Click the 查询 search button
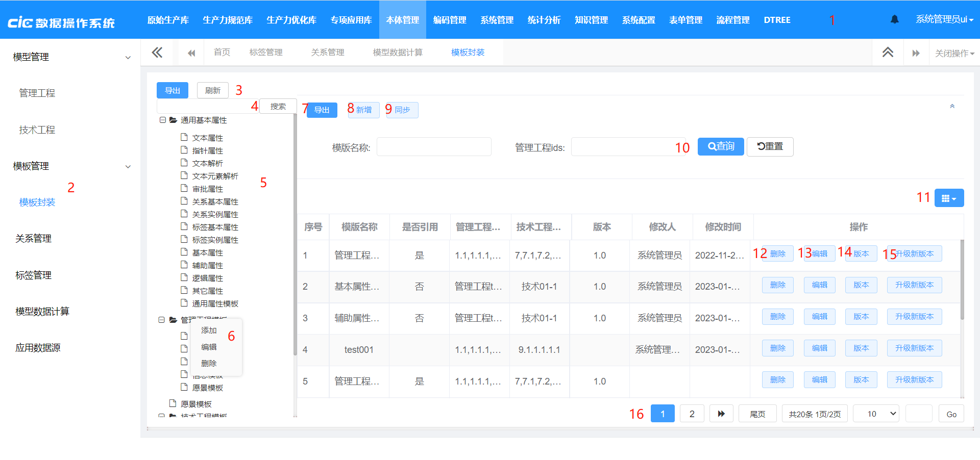Image resolution: width=980 pixels, height=460 pixels. (x=720, y=146)
